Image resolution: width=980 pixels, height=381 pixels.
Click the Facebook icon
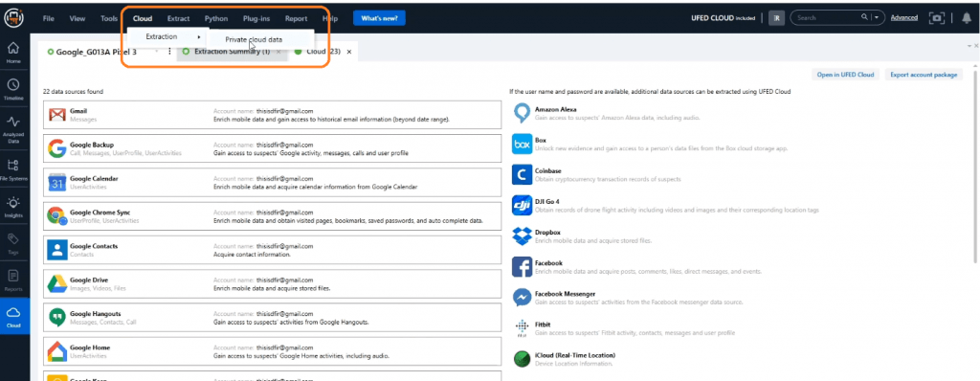pos(522,267)
